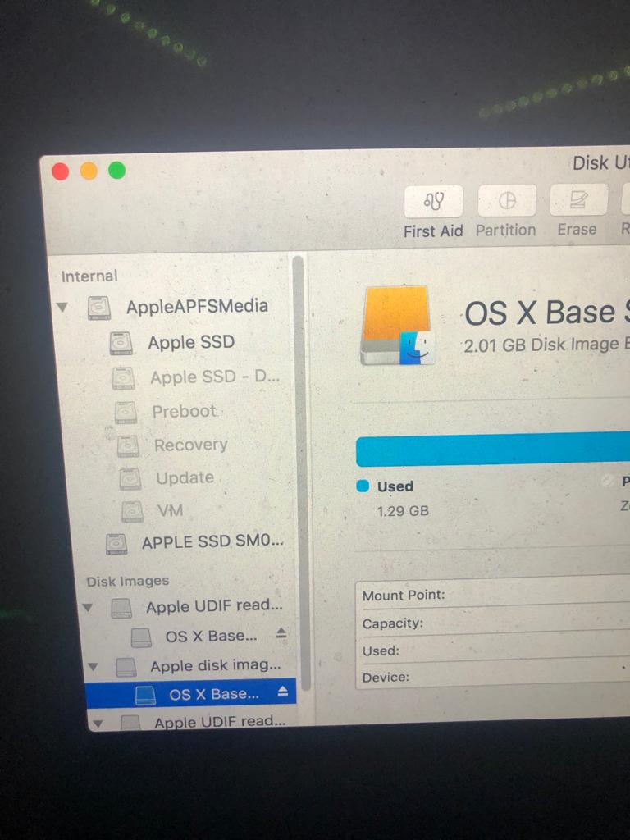Select APPLE SSD SM0... in the sidebar
Viewport: 630px width, 840px height.
[212, 541]
